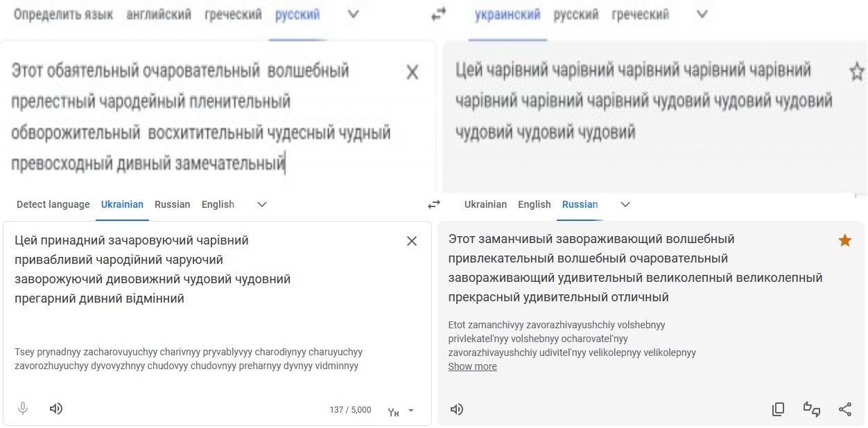868x428 pixels.
Task: Click the Show more link
Action: point(473,366)
